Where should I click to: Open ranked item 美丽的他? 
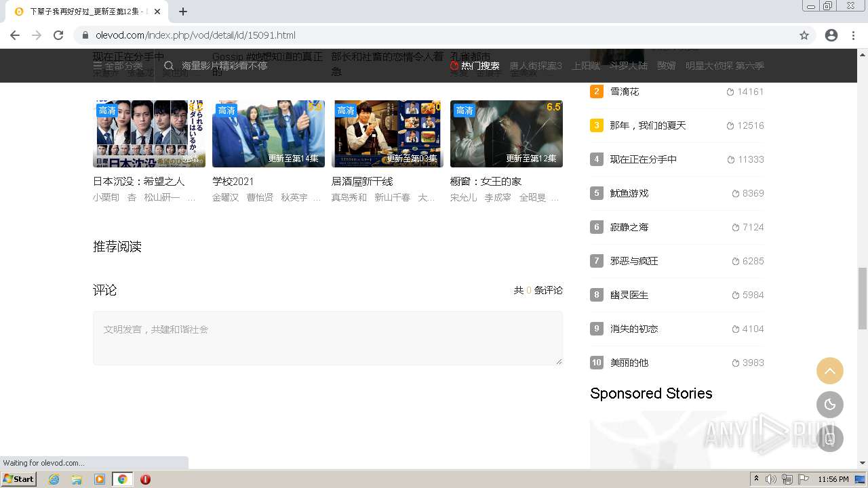coord(629,363)
